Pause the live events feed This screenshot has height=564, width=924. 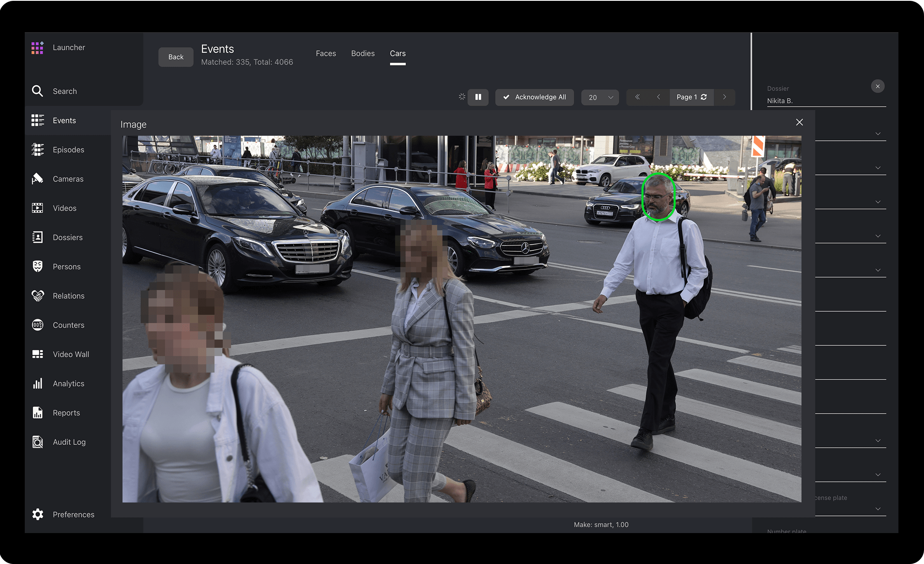pyautogui.click(x=478, y=97)
